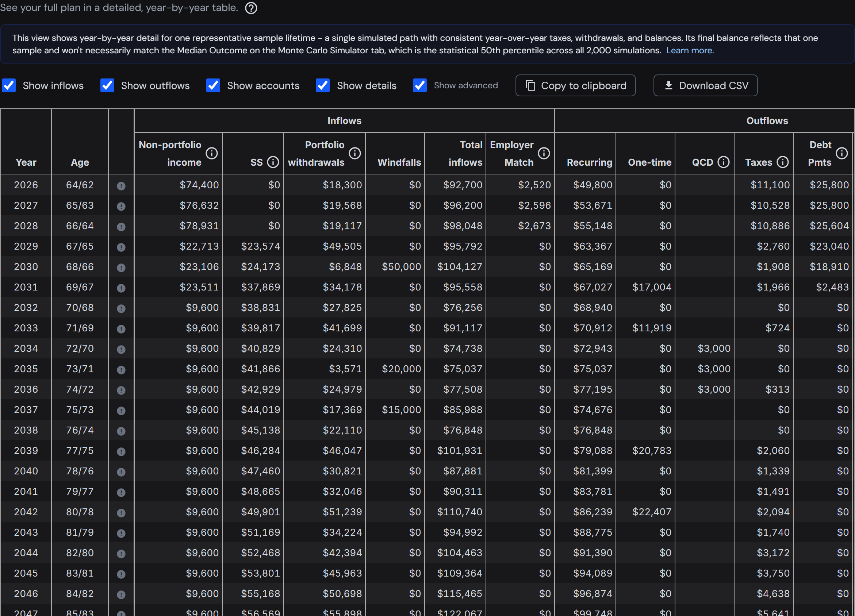Toggle the Show details checkbox
855x616 pixels.
[x=323, y=85]
